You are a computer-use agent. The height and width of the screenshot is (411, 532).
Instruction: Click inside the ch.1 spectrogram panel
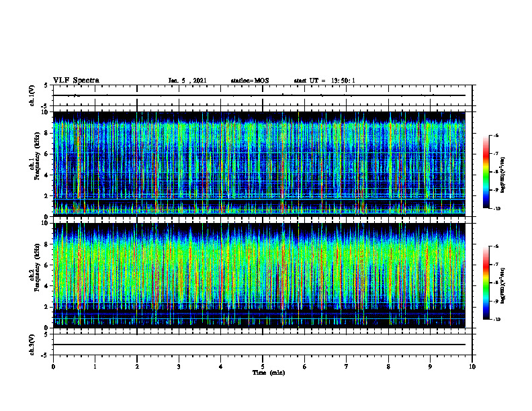259,164
